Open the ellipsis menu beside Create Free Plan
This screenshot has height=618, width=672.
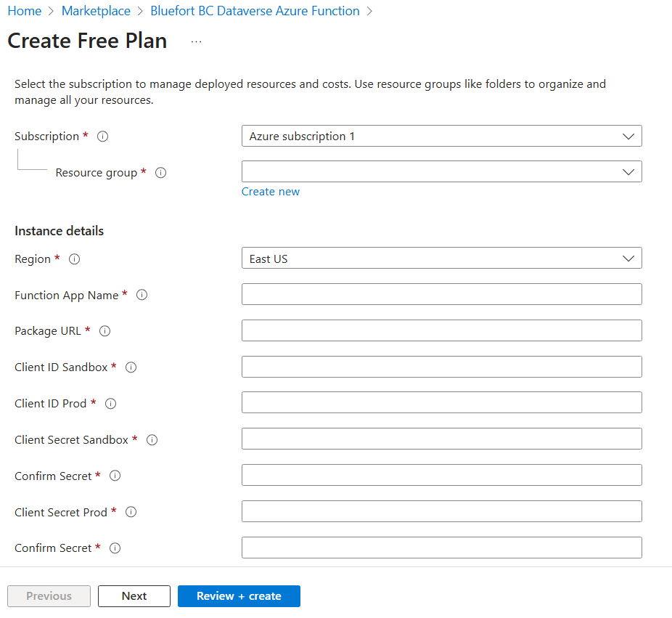196,42
